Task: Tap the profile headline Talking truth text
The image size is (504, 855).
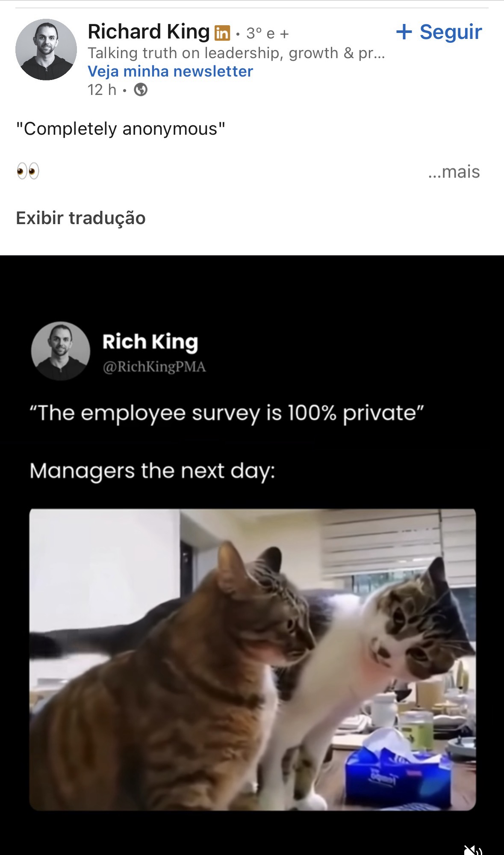Action: click(236, 53)
